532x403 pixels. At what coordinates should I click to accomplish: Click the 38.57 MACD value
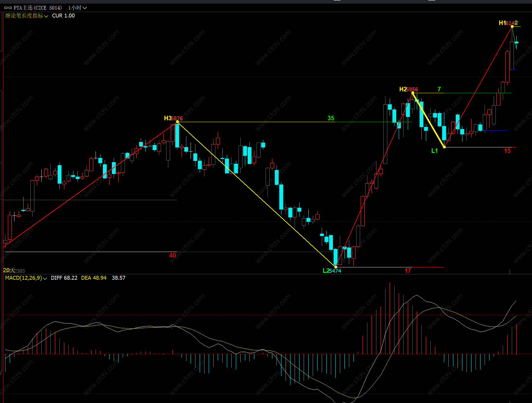pos(119,278)
